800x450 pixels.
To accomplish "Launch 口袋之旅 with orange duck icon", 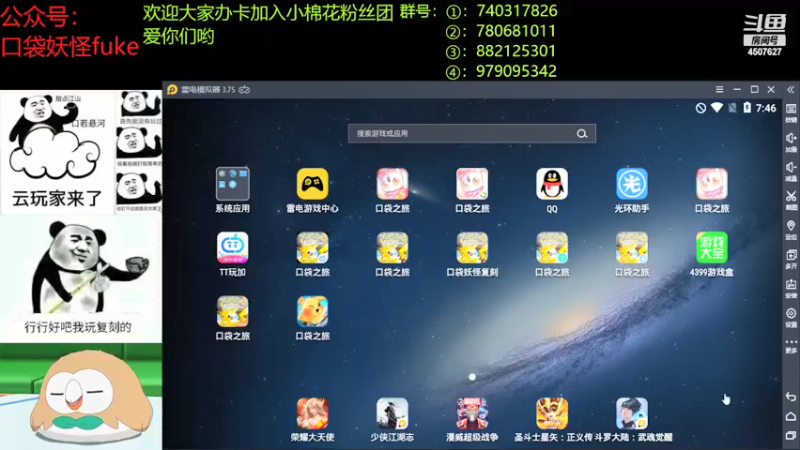I will coord(312,311).
